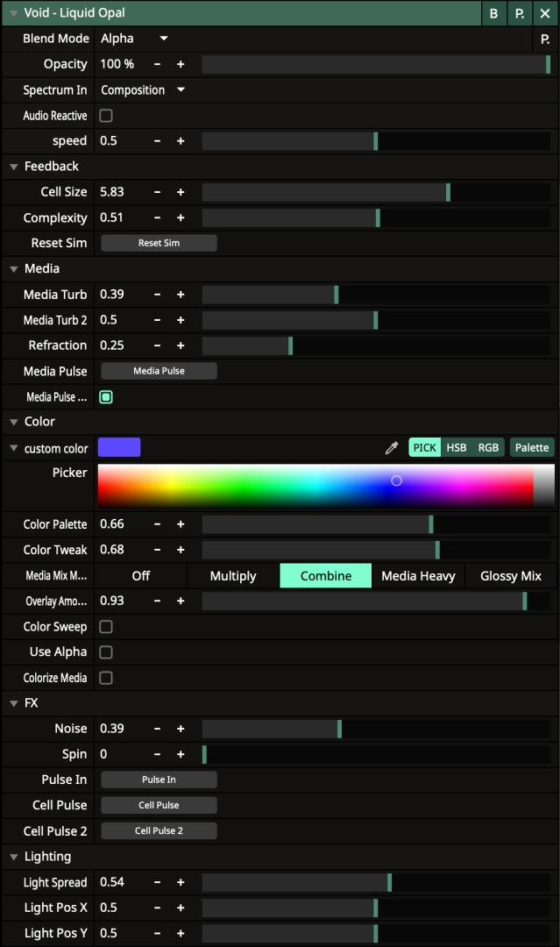Increase Spin with plus button
560x947 pixels.
coord(181,754)
